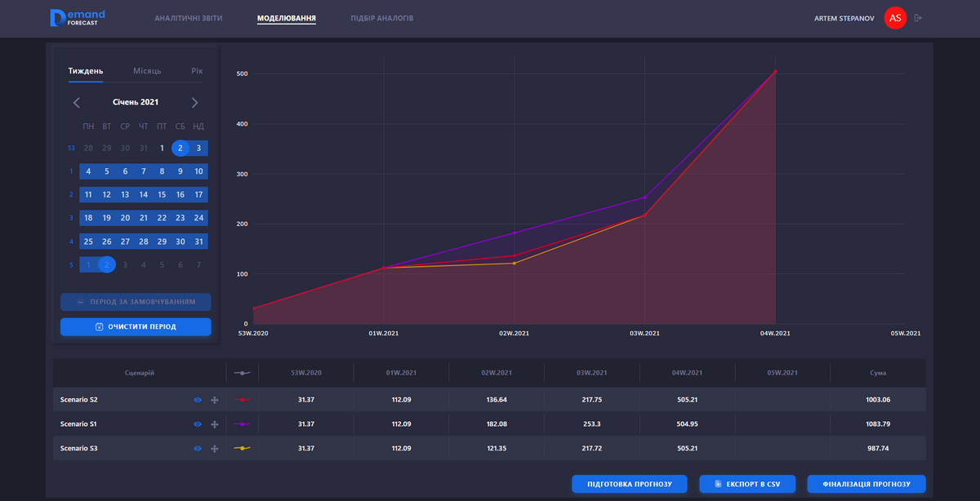Click the move handle for Scenario S1
Image resolution: width=980 pixels, height=501 pixels.
click(x=215, y=424)
